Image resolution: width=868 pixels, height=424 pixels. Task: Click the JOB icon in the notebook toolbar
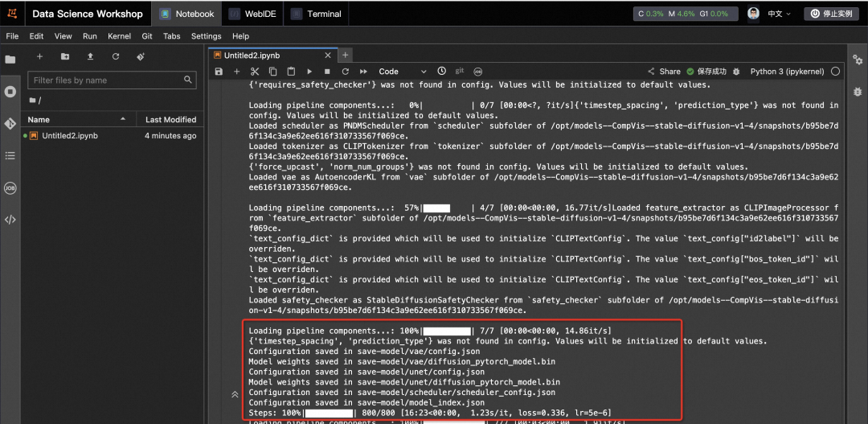pos(477,72)
